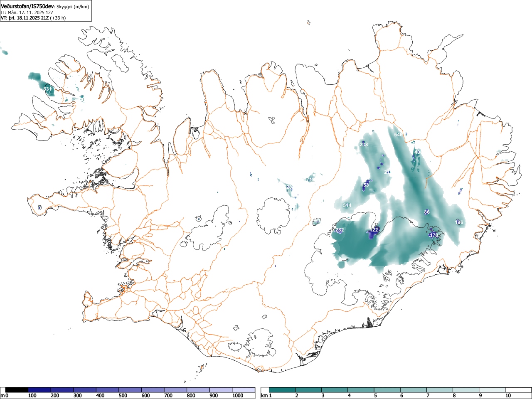Click the 196 visibility label on the map
532x399 pixels.
pyautogui.click(x=459, y=222)
